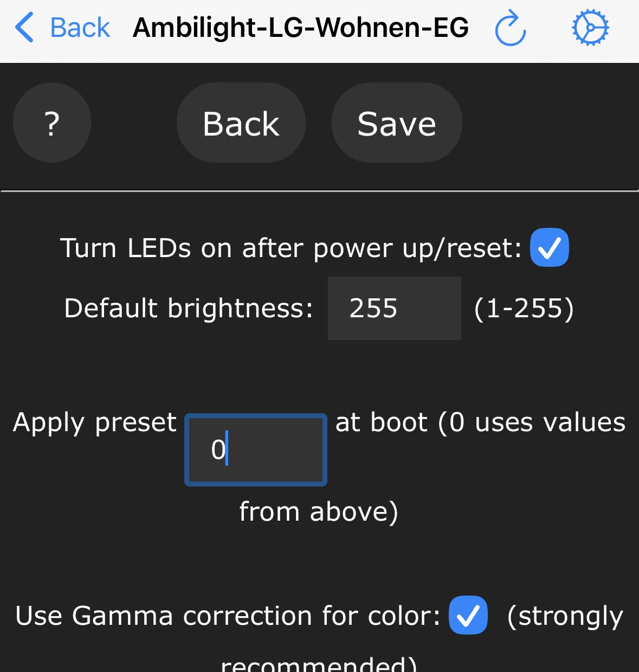Focus the Default brightness field showing 255
The width and height of the screenshot is (639, 672).
[x=394, y=308]
